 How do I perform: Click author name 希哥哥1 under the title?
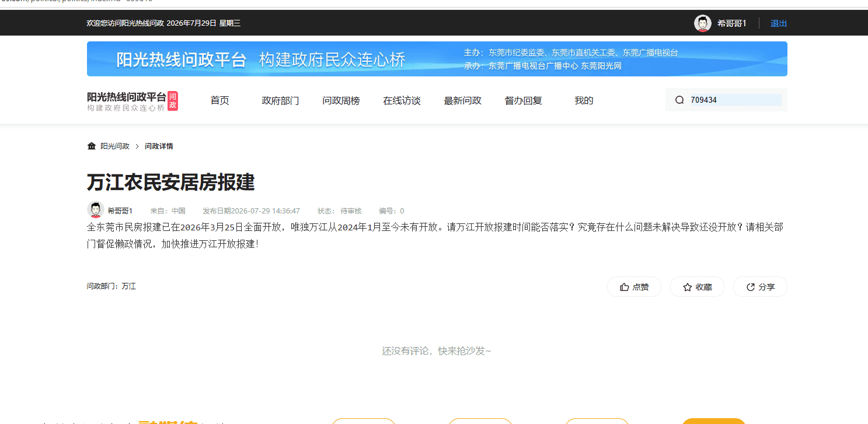(120, 211)
